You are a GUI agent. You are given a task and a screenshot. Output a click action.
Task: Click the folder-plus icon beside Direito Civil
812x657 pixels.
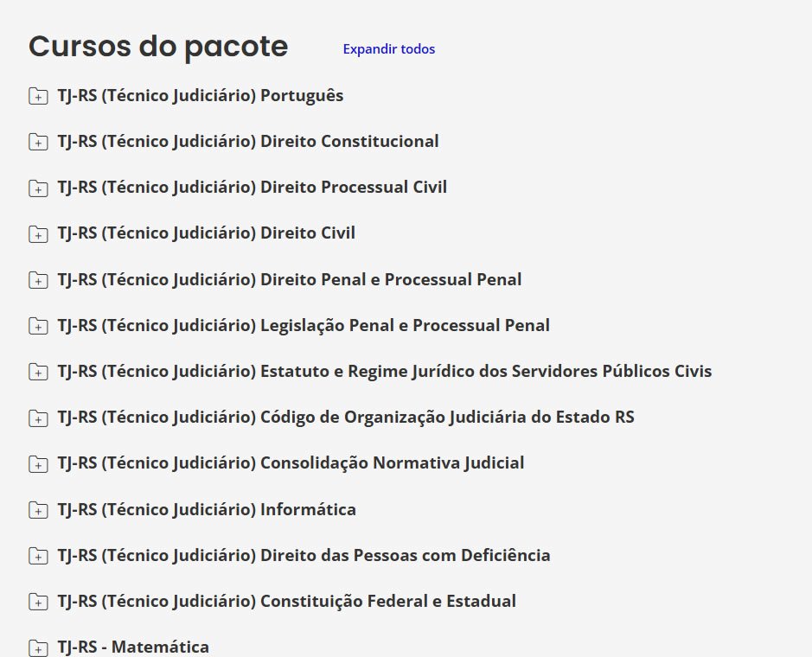38,233
